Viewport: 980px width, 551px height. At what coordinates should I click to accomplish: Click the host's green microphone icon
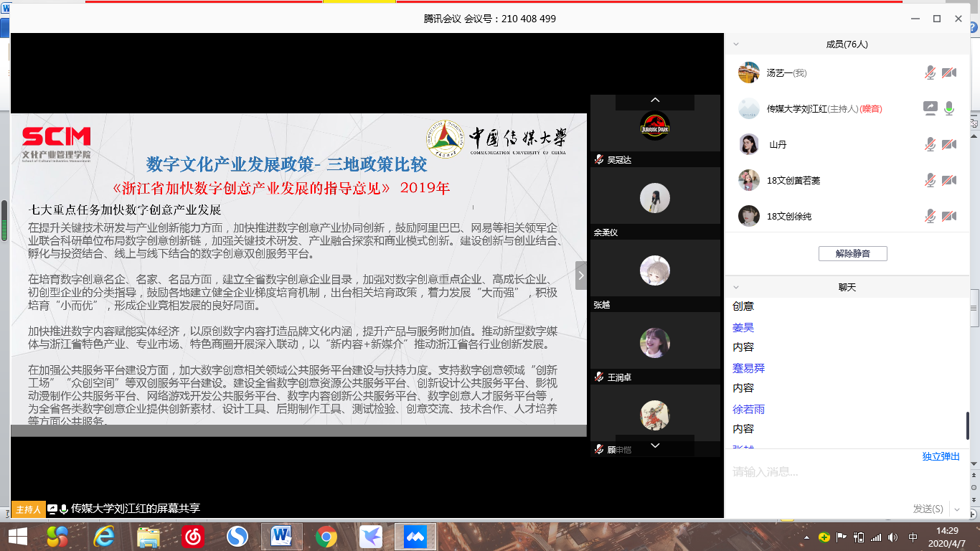pyautogui.click(x=949, y=108)
